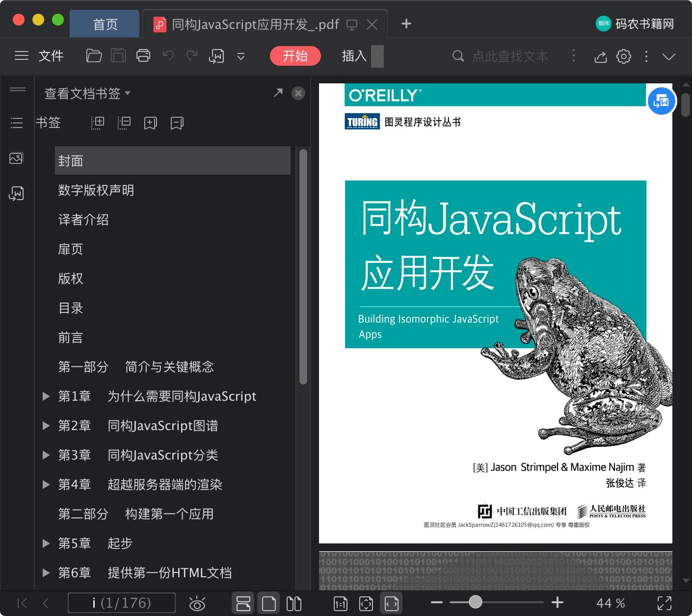The width and height of the screenshot is (692, 616).
Task: Select the 译者介绍 bookmark
Action: click(83, 219)
